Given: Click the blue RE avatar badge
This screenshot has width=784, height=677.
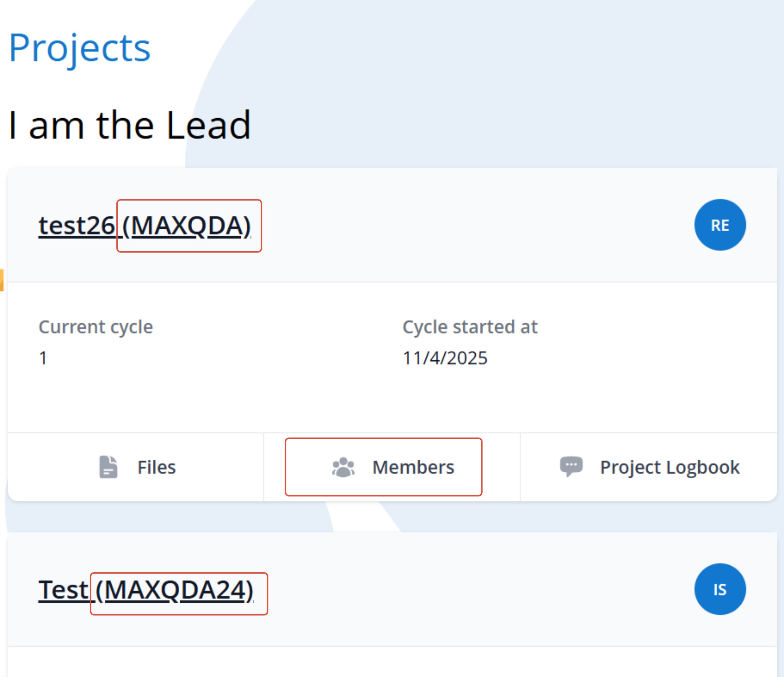Looking at the screenshot, I should tap(720, 225).
